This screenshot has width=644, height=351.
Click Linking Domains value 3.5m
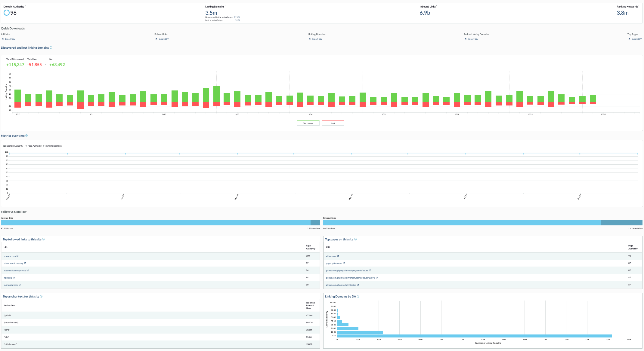tap(211, 13)
